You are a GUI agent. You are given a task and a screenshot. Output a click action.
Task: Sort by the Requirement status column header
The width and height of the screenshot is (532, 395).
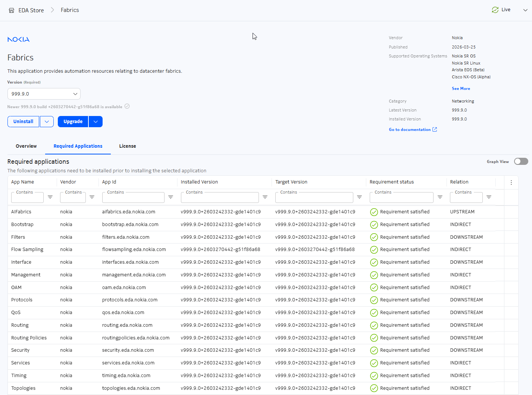[x=392, y=182]
